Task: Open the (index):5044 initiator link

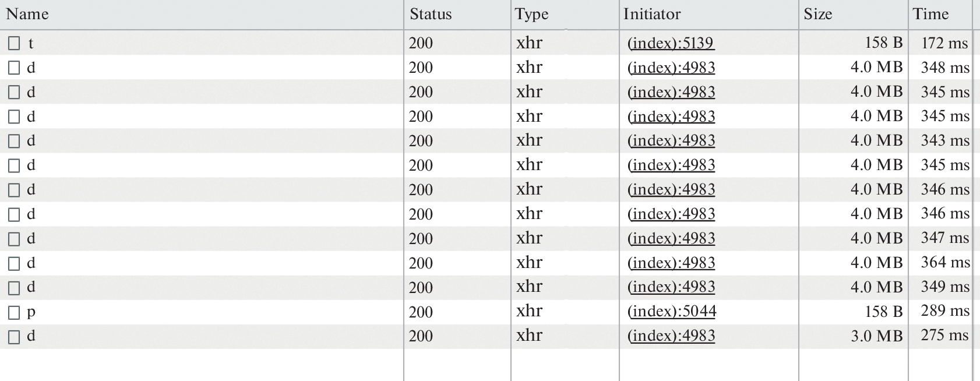Action: (x=671, y=312)
